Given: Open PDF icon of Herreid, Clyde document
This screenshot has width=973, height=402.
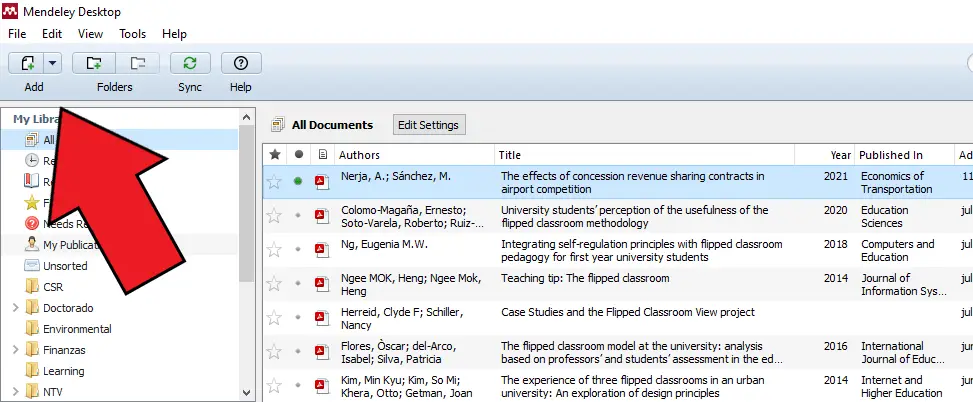Looking at the screenshot, I should [x=322, y=318].
